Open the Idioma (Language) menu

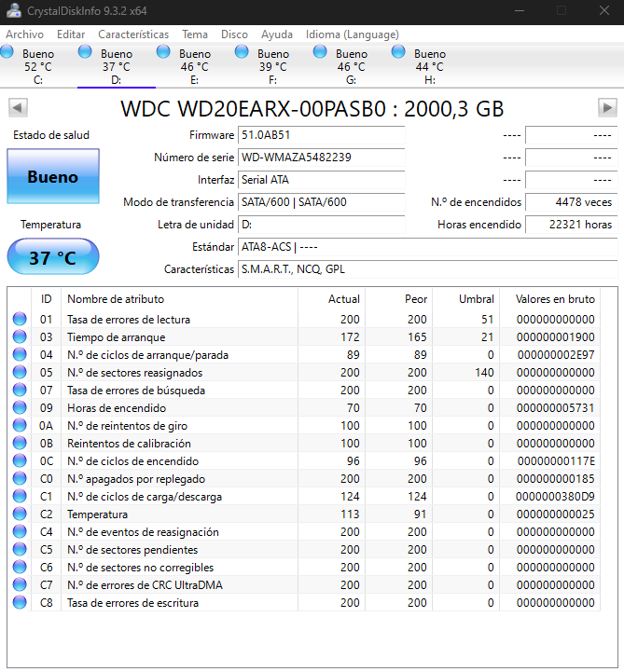352,34
